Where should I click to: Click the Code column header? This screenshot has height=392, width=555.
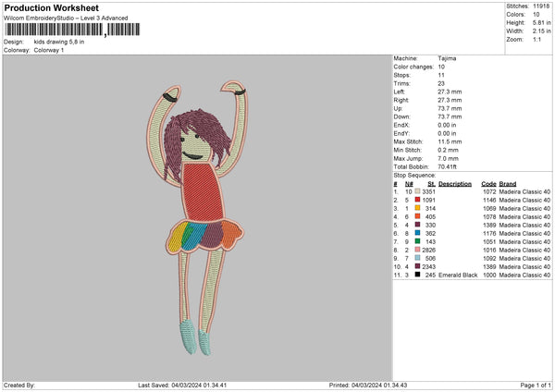tap(489, 183)
